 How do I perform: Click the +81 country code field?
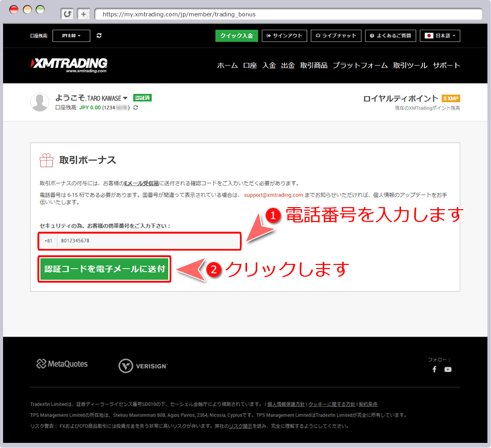tap(48, 241)
